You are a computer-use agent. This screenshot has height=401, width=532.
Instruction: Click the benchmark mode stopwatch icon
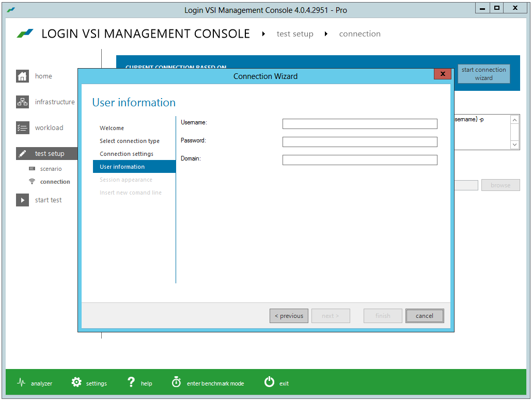[177, 382]
